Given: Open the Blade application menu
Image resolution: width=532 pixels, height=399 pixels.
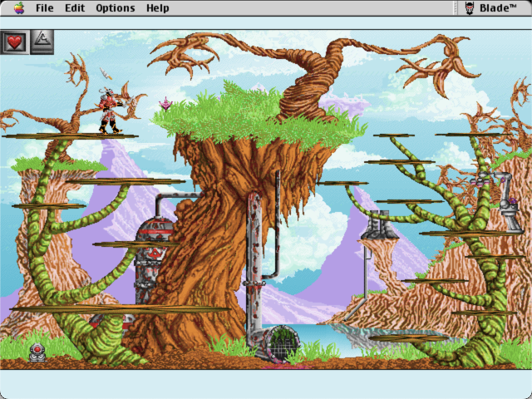Looking at the screenshot, I should [491, 7].
